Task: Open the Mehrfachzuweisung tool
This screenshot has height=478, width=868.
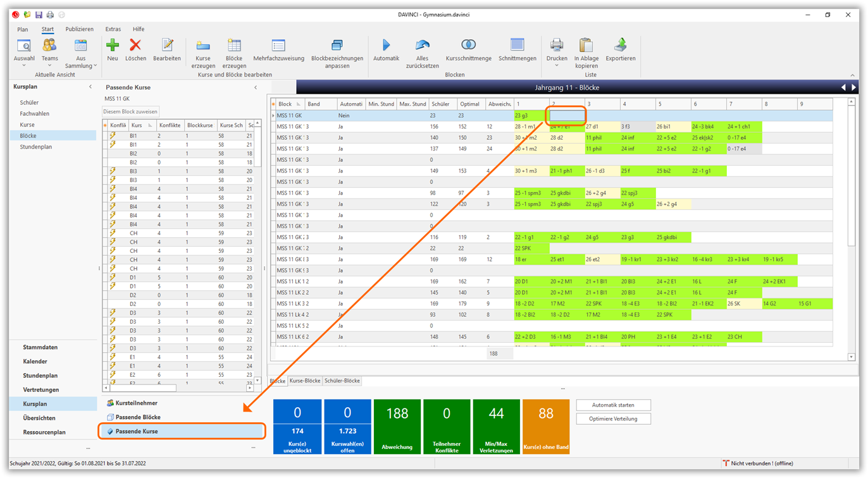Action: click(278, 46)
